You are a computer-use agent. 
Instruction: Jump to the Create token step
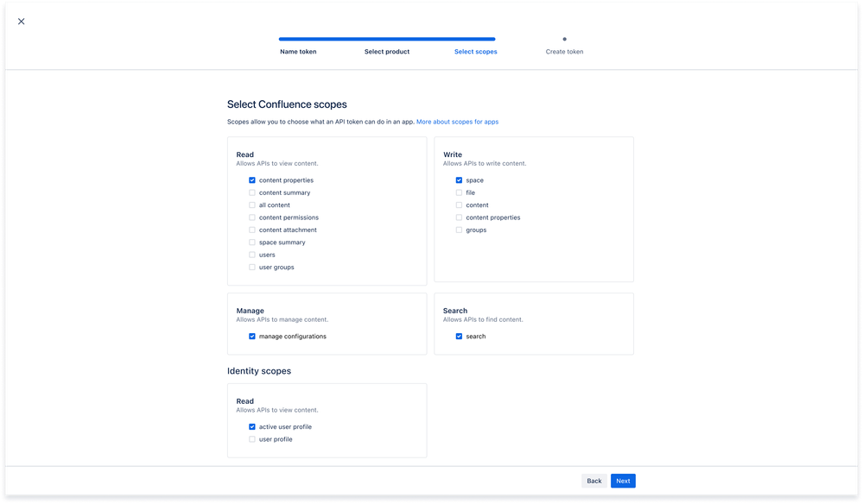[x=564, y=52]
